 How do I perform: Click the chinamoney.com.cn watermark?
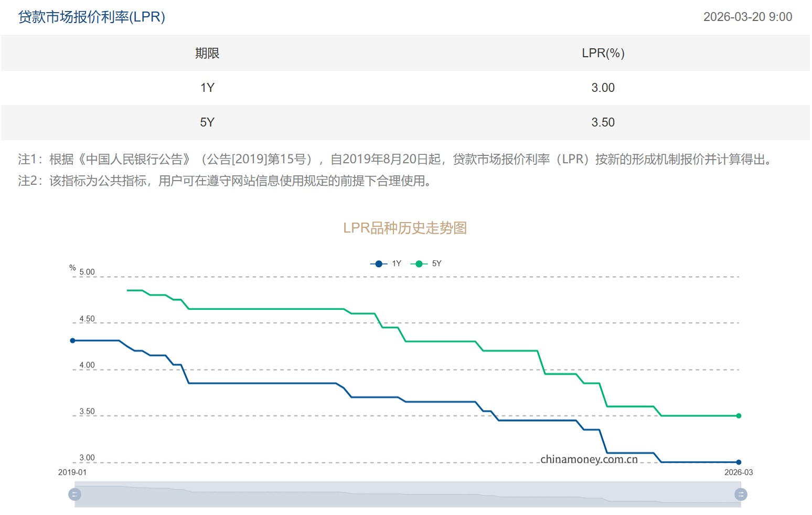coord(589,459)
